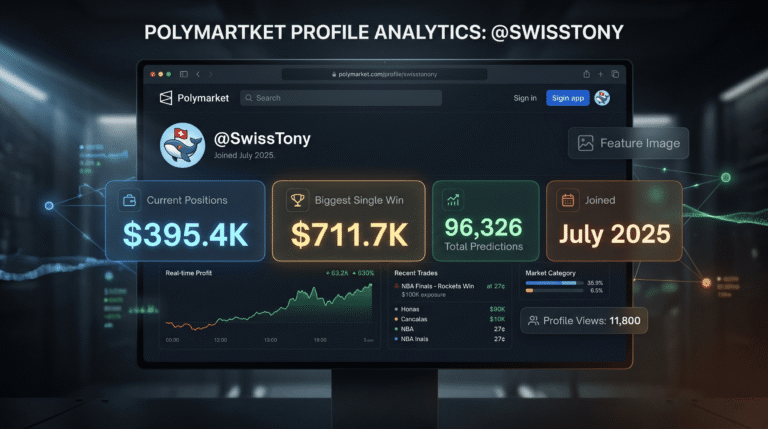Click the blue Sign app button
Viewport: 768px width, 429px height.
point(568,98)
